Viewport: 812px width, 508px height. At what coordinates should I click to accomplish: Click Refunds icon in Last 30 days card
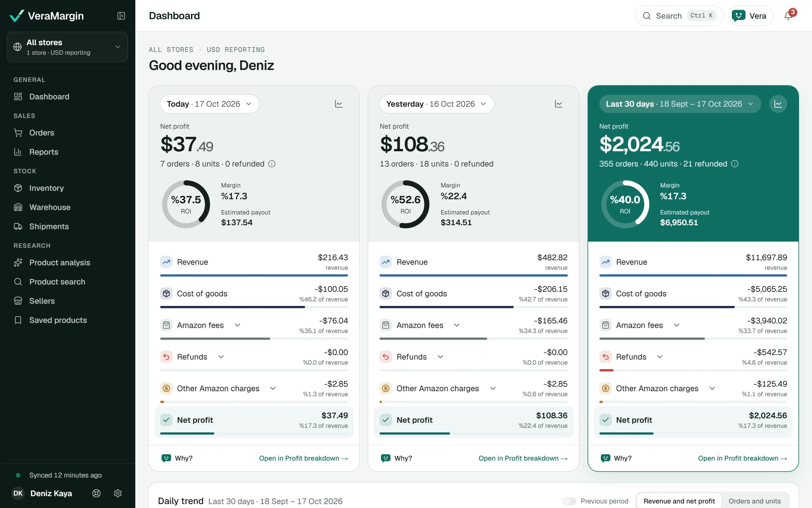[x=605, y=356]
